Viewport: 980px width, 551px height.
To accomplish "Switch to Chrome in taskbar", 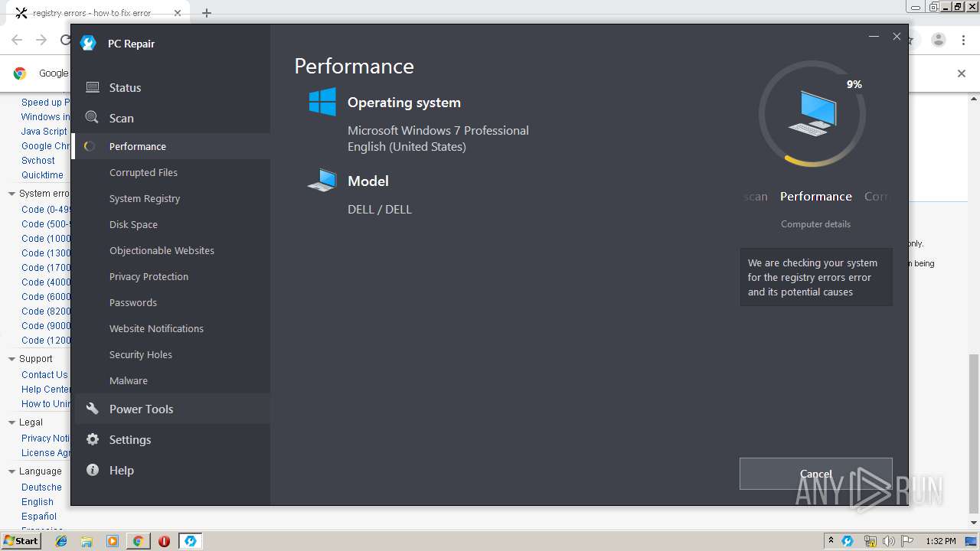I will pyautogui.click(x=138, y=541).
